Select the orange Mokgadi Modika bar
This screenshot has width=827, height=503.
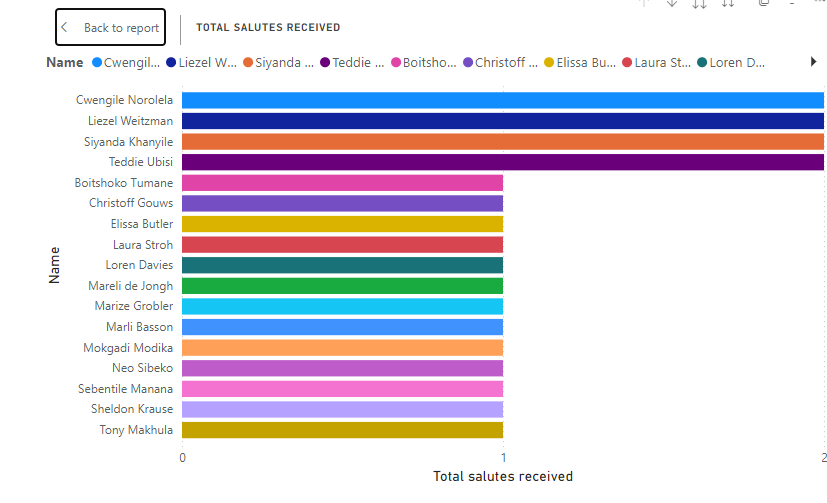point(342,347)
